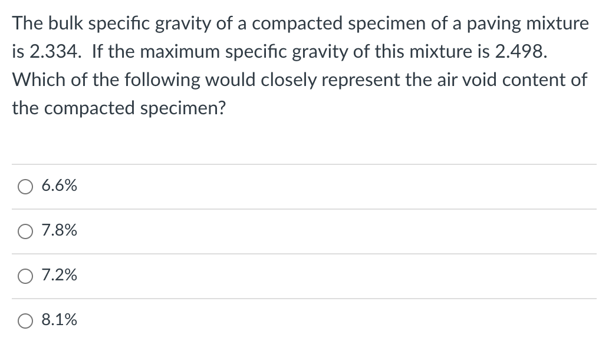Click the 6.6% answer label text
The image size is (612, 364).
(58, 186)
